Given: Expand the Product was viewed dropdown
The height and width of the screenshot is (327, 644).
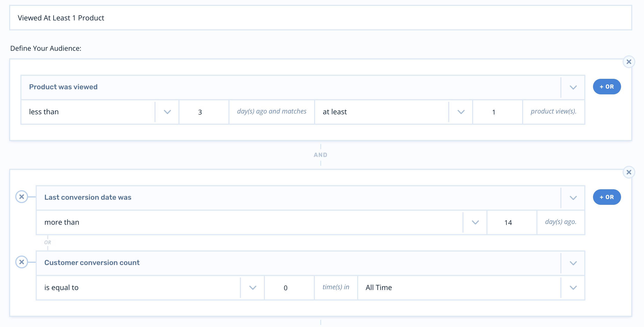Looking at the screenshot, I should 573,87.
